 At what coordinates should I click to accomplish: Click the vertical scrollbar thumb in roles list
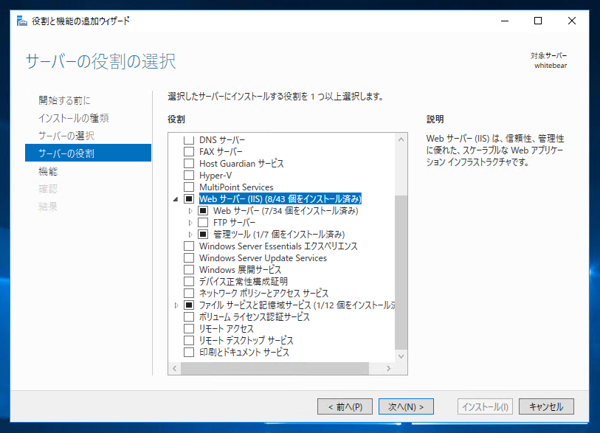click(401, 272)
